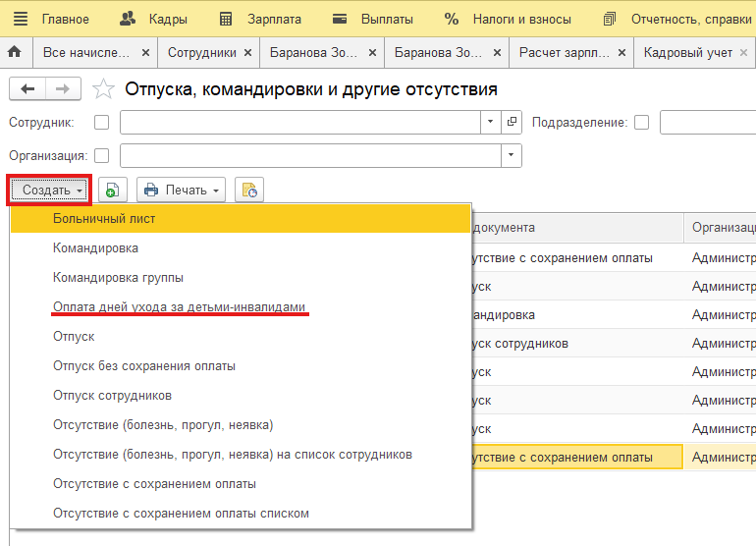Screen dimensions: 756x546
Task: Close the Расчет зарпл... tab
Action: [x=621, y=53]
